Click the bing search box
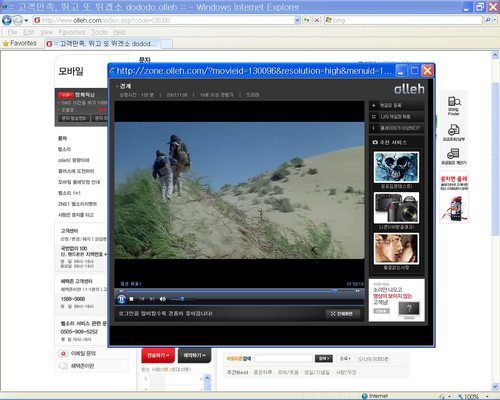The width and height of the screenshot is (500, 400). [403, 20]
